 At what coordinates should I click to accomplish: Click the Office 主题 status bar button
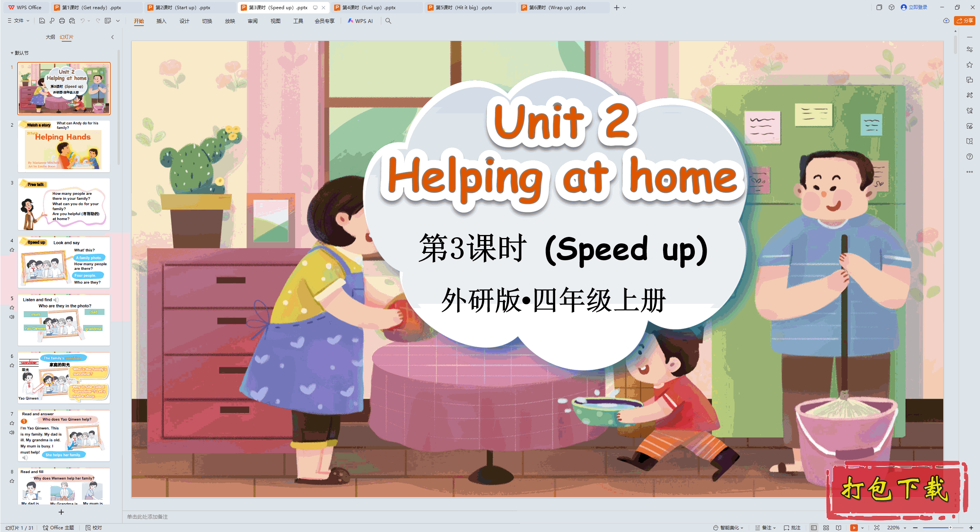click(58, 527)
